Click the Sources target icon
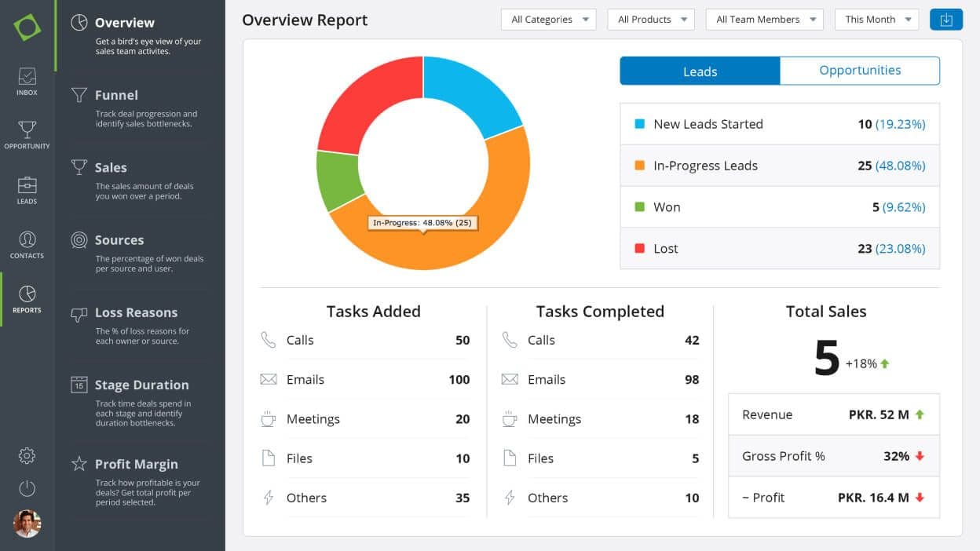Image resolution: width=980 pixels, height=551 pixels. pyautogui.click(x=79, y=240)
